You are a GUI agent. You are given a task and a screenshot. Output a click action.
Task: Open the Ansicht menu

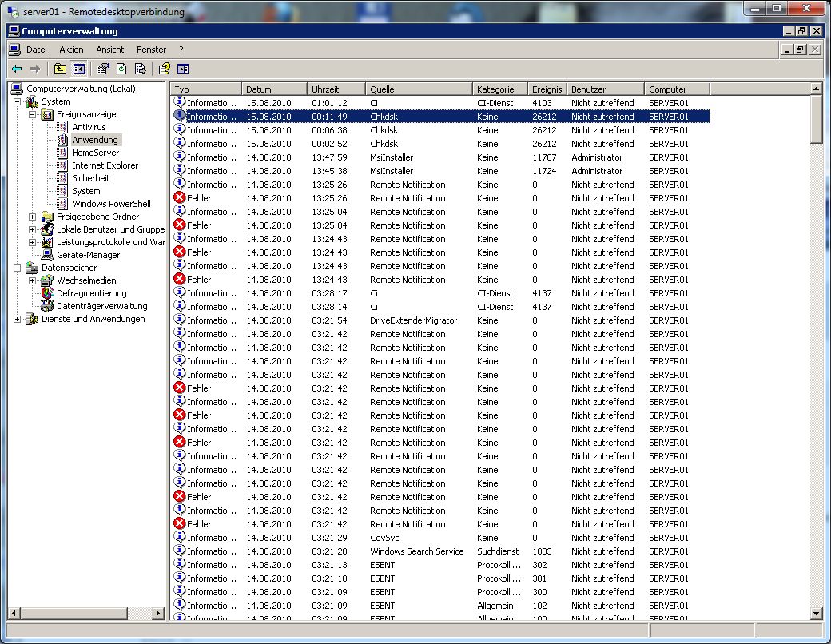click(x=109, y=50)
